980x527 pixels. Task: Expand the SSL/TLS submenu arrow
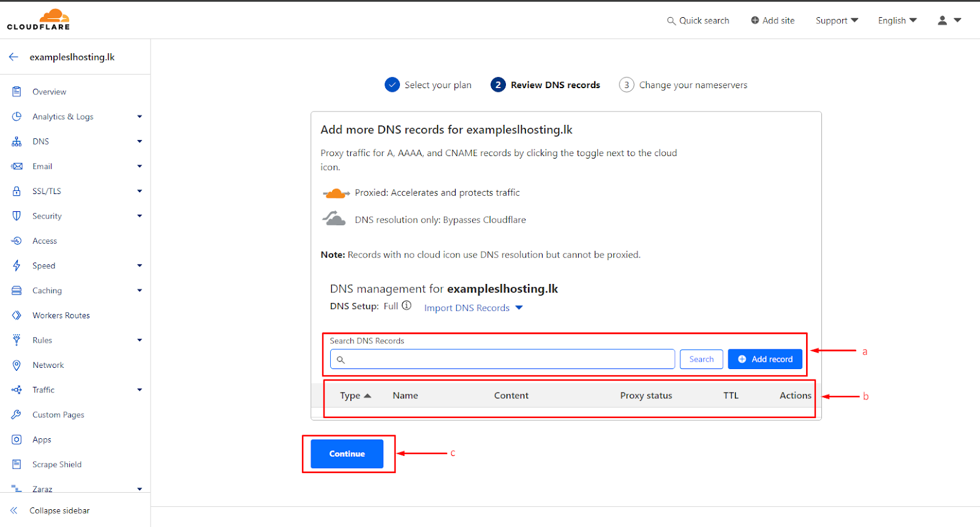click(x=140, y=191)
